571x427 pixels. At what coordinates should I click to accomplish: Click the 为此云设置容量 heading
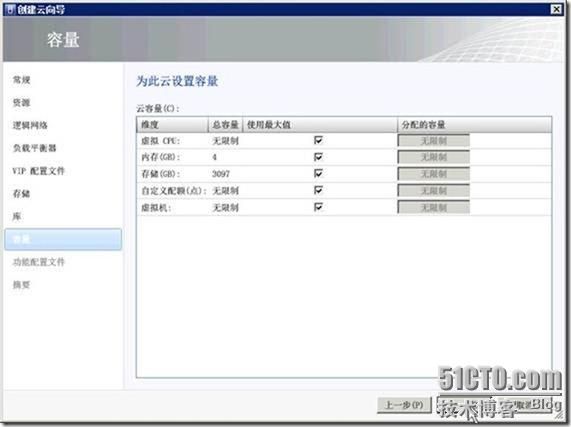[177, 81]
